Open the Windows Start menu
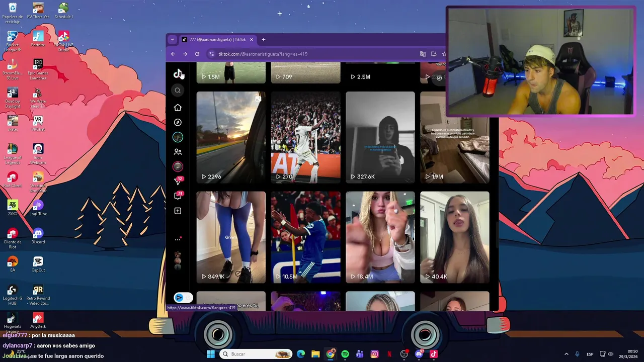This screenshot has width=644, height=362. pyautogui.click(x=211, y=354)
